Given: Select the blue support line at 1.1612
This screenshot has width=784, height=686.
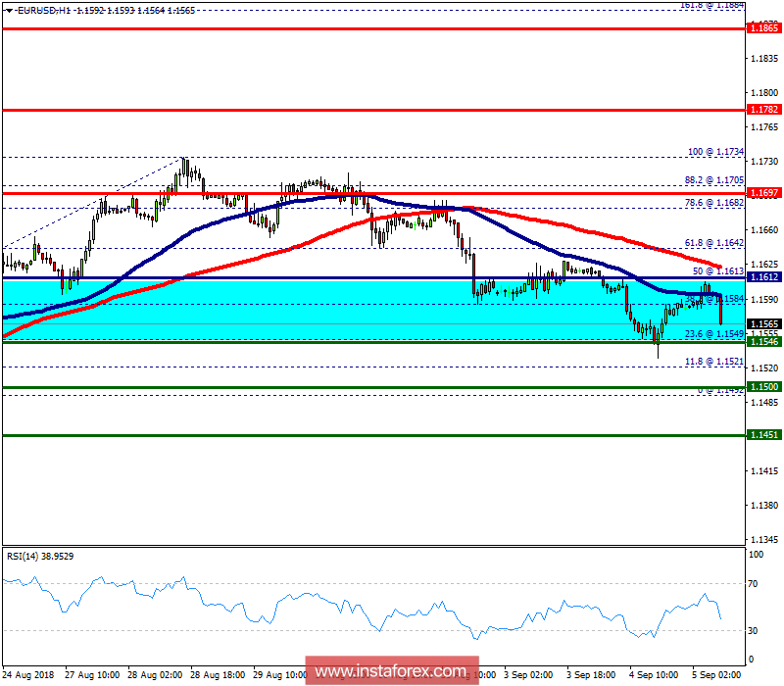Looking at the screenshot, I should [294, 278].
